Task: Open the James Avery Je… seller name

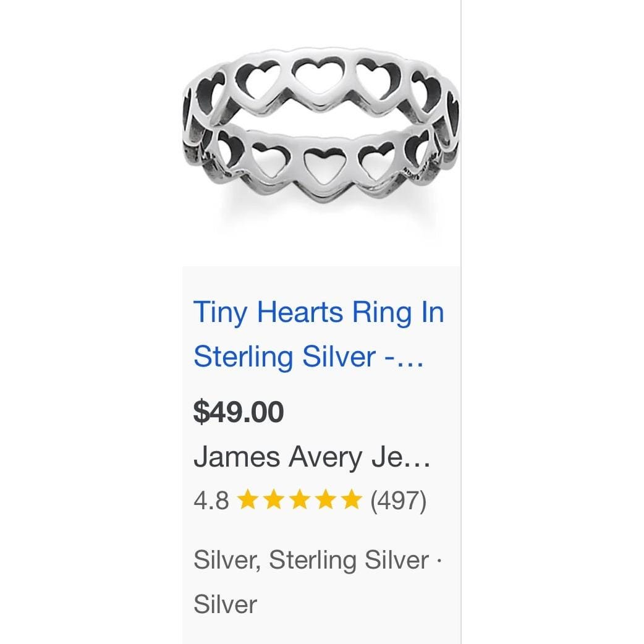Action: pyautogui.click(x=311, y=457)
